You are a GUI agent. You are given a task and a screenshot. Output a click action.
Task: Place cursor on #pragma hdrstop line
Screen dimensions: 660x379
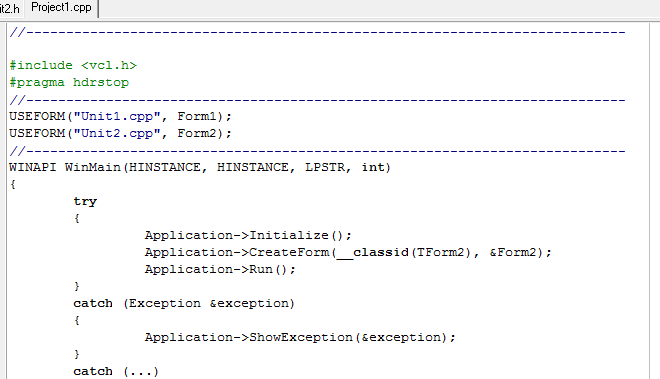69,83
